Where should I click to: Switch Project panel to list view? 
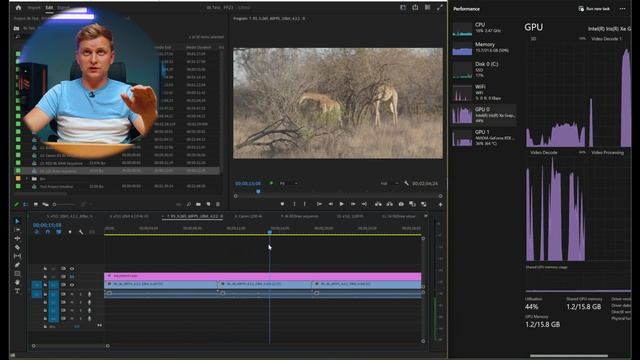pos(26,204)
